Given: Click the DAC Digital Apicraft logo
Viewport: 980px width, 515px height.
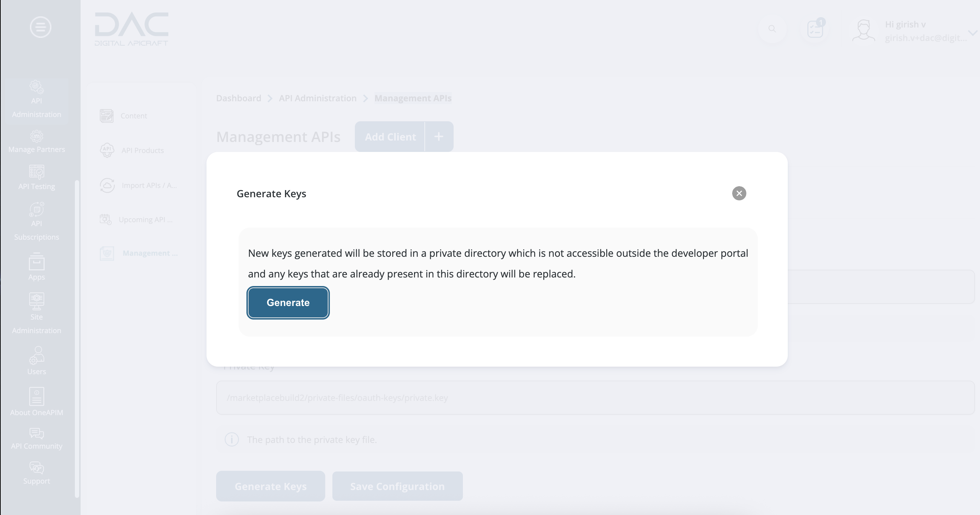Looking at the screenshot, I should pyautogui.click(x=131, y=29).
